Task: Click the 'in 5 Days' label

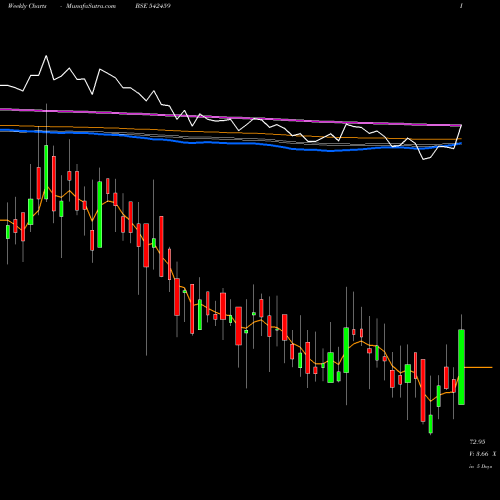Action: (x=480, y=466)
